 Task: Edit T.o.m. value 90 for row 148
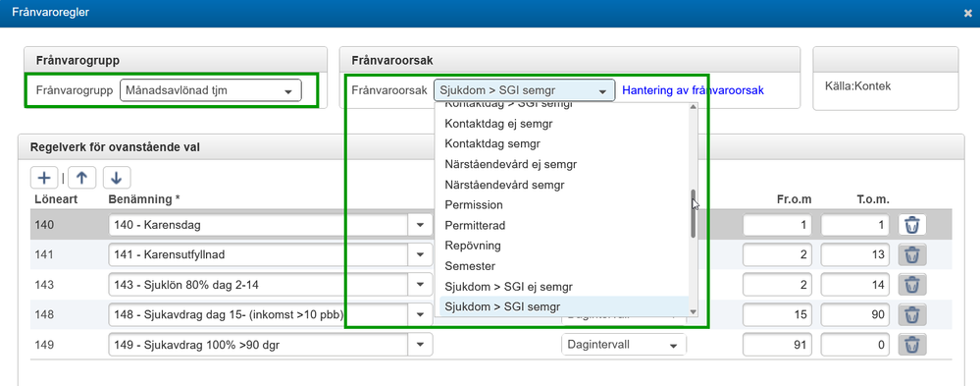point(855,314)
